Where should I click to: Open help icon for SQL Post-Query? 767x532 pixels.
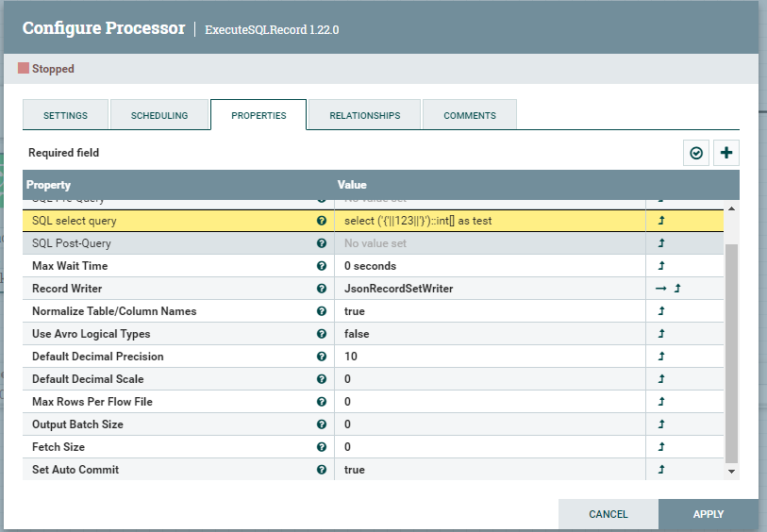pyautogui.click(x=322, y=243)
